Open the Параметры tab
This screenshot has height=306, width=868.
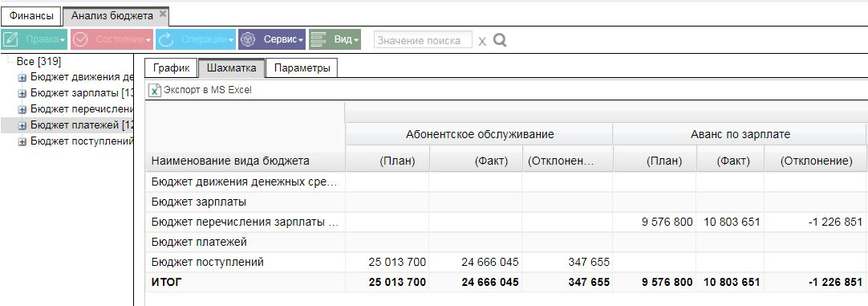302,67
